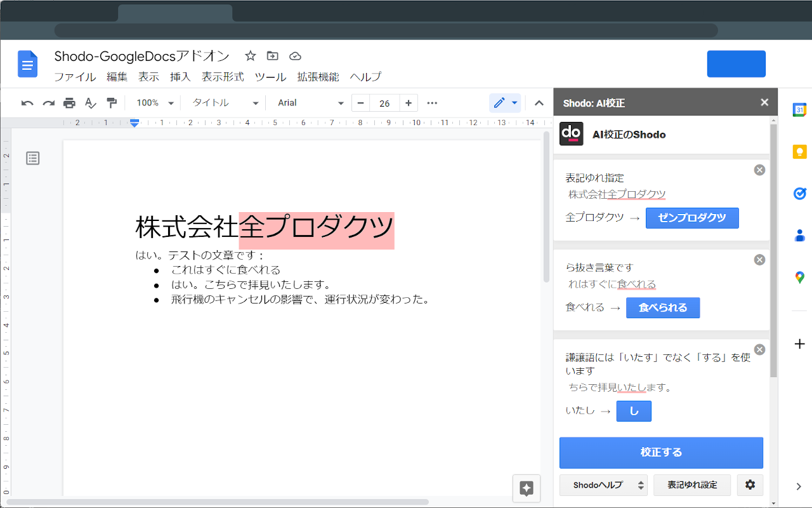Image resolution: width=812 pixels, height=508 pixels.
Task: Decrease font size with minus button
Action: [x=360, y=103]
